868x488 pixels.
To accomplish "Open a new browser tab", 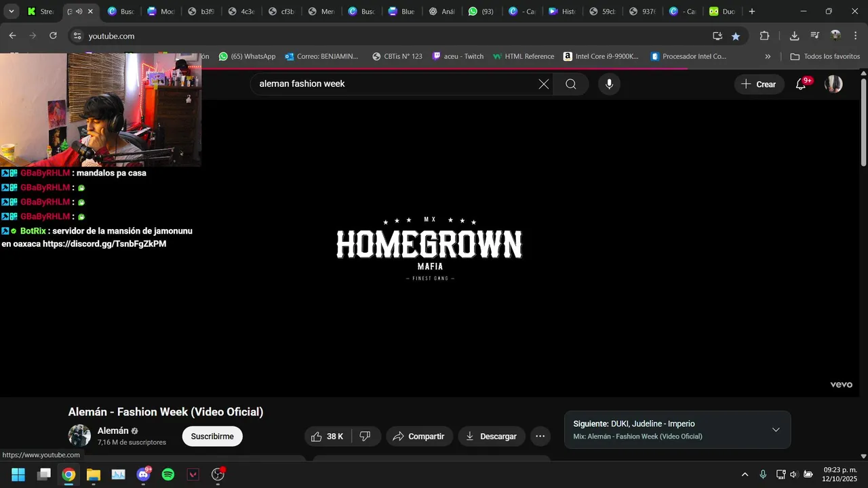I will (x=752, y=12).
